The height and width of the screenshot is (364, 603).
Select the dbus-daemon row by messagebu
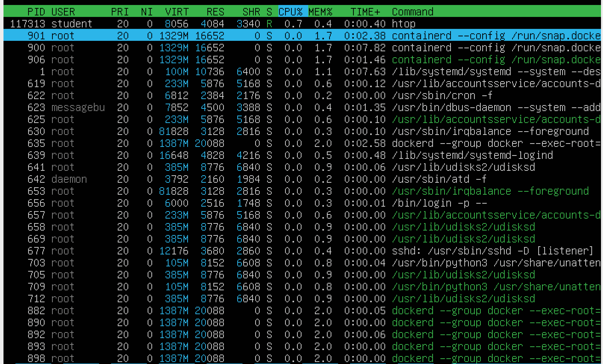[302, 107]
